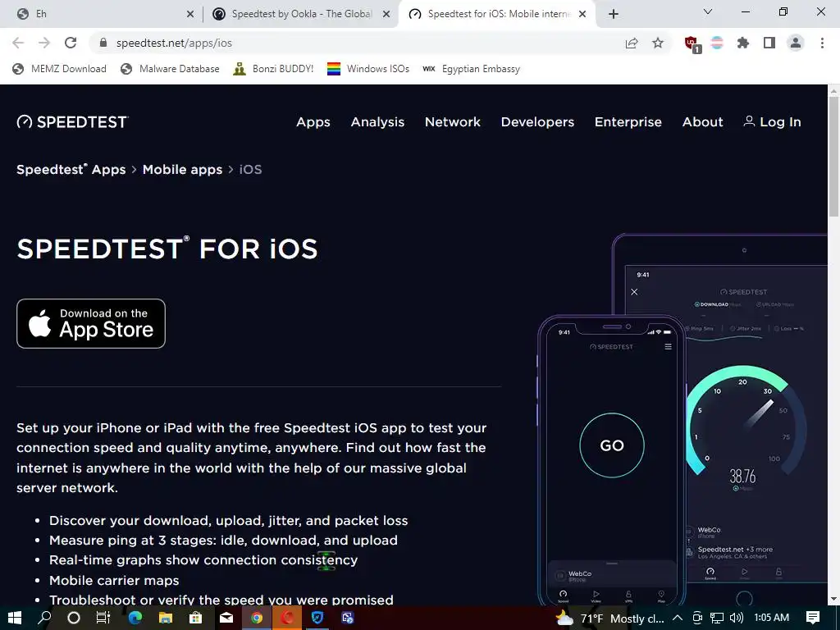Open File Explorer from the taskbar
The width and height of the screenshot is (840, 630).
pos(166,618)
